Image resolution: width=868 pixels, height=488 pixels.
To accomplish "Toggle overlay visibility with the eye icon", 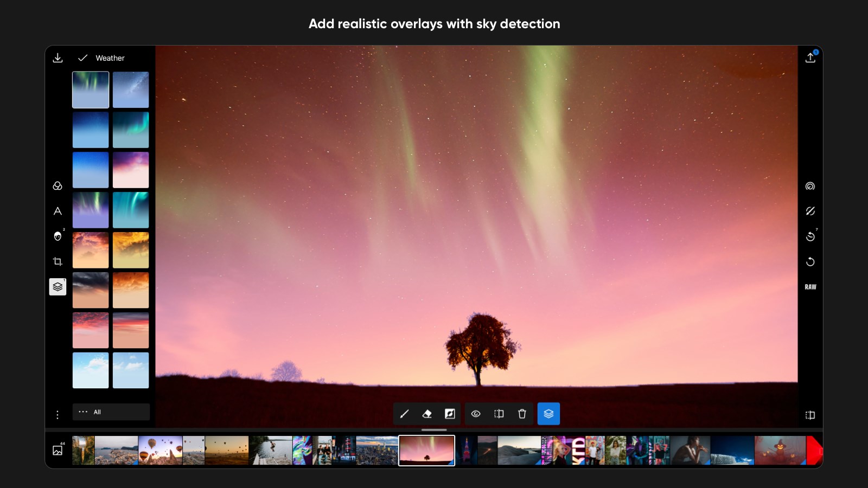I will pyautogui.click(x=476, y=414).
